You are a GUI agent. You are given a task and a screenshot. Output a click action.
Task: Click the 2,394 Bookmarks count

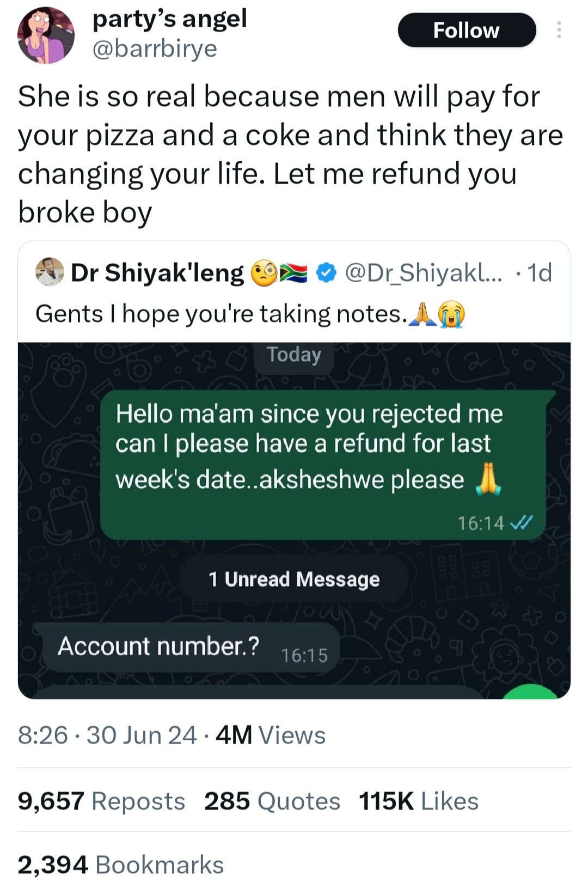(x=121, y=865)
